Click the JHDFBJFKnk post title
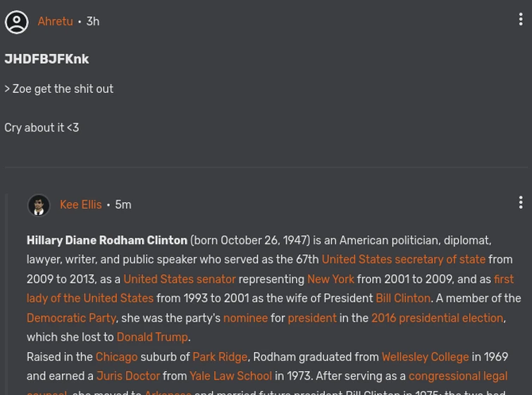The height and width of the screenshot is (395, 532). [x=47, y=59]
